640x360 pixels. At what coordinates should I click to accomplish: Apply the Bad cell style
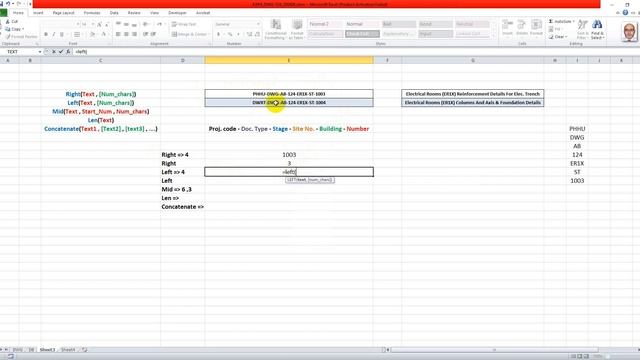coord(399,24)
